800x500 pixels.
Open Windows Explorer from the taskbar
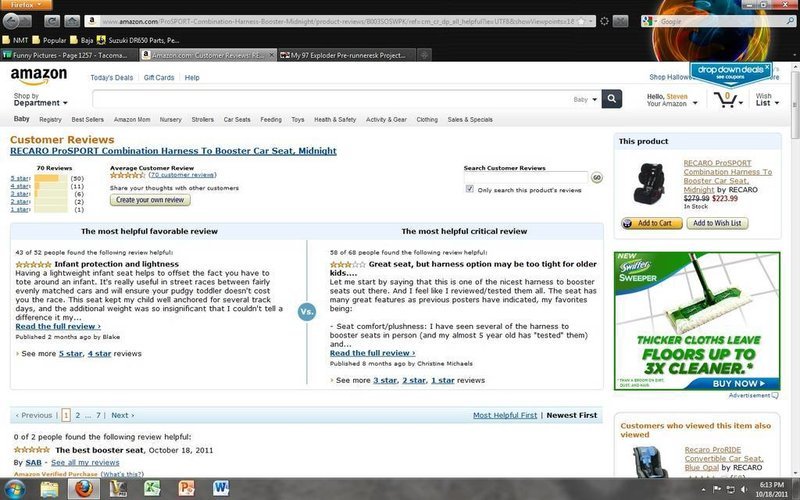pos(49,489)
